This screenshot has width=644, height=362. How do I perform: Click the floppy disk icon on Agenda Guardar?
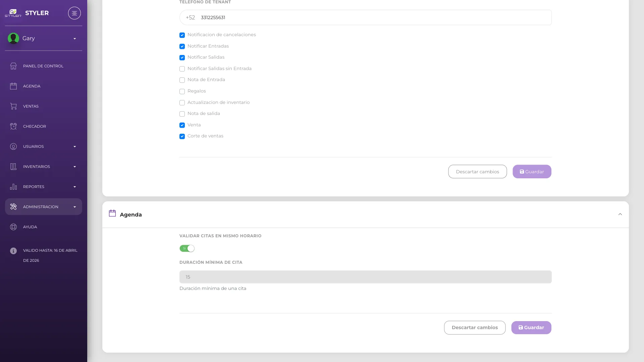[x=521, y=327]
